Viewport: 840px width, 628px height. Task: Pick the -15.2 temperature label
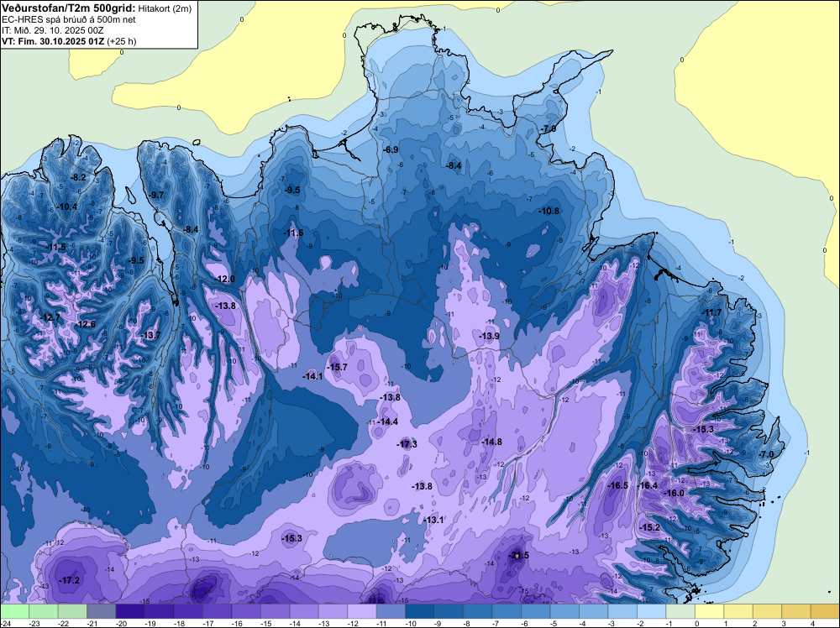(x=650, y=527)
